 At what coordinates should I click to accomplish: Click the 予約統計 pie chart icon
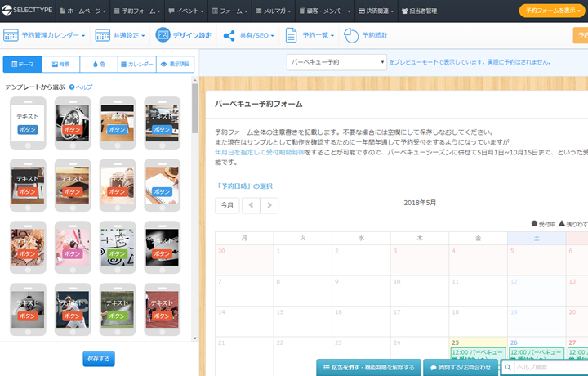pos(351,36)
